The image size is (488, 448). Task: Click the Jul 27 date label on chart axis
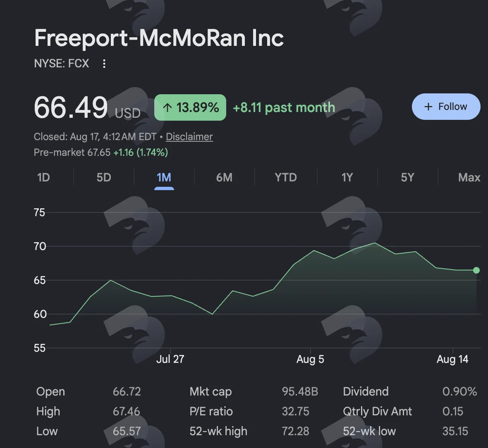[x=170, y=359]
